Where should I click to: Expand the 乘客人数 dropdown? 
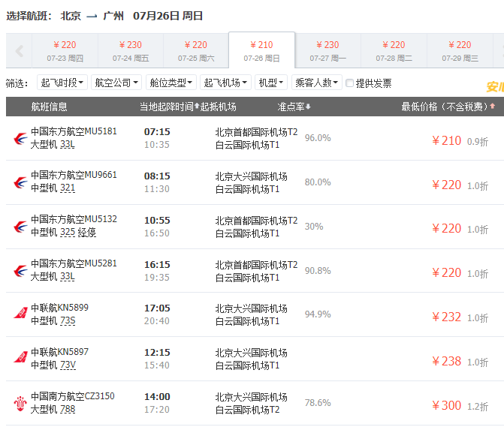[x=316, y=83]
